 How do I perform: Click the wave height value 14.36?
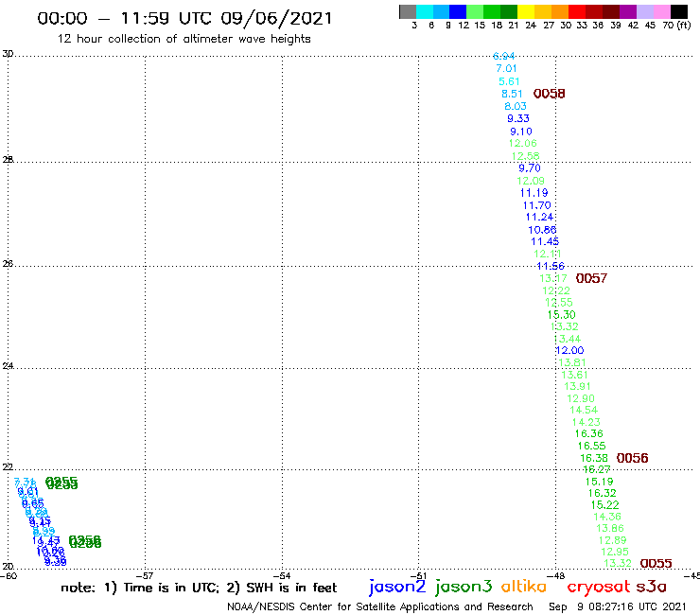coord(607,517)
